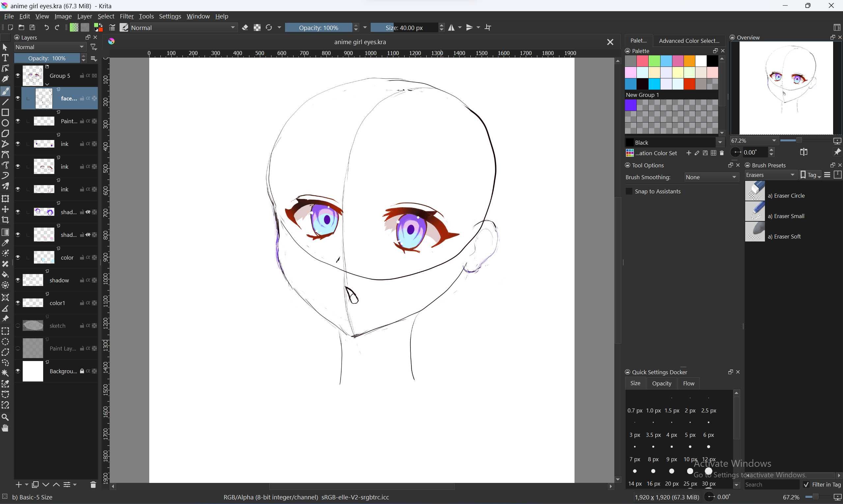Select the Fill bucket tool
The height and width of the screenshot is (504, 843).
click(x=5, y=274)
